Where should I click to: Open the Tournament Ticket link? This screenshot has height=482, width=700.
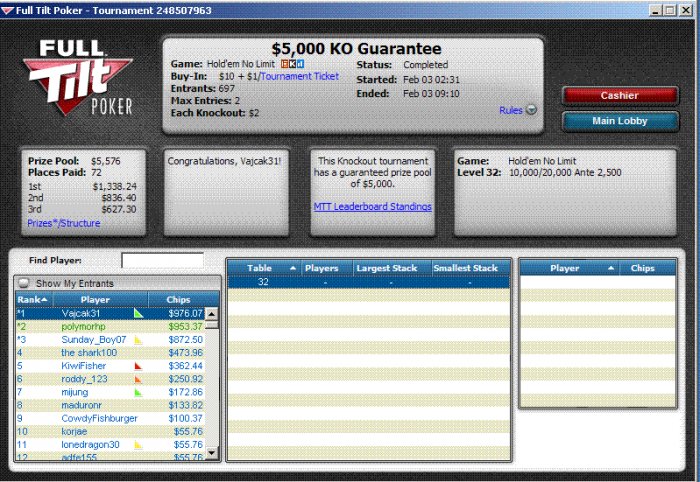pyautogui.click(x=300, y=76)
